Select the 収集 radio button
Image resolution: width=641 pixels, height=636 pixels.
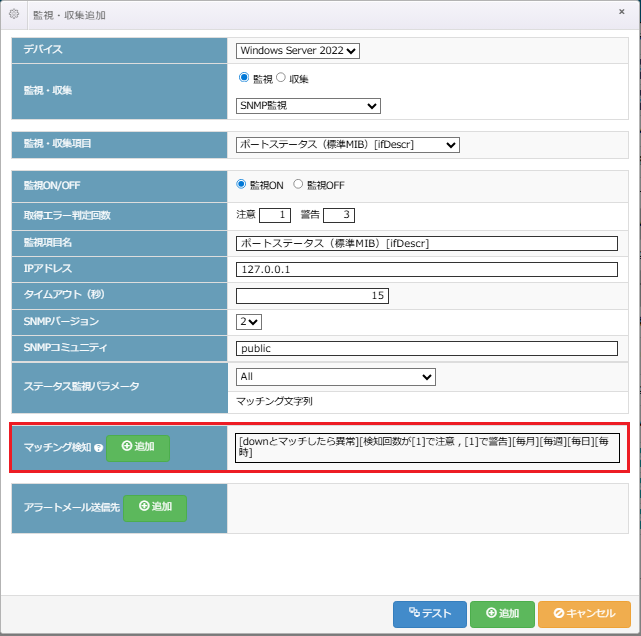(281, 78)
